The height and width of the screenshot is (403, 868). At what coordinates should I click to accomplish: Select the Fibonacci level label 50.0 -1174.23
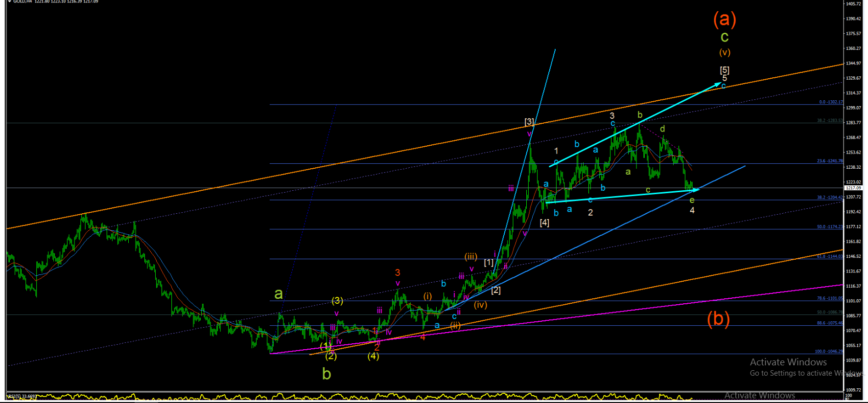click(x=830, y=227)
